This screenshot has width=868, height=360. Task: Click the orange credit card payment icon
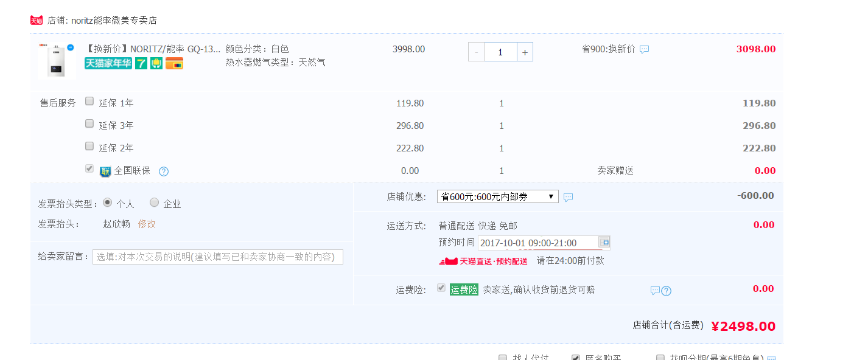tap(174, 63)
